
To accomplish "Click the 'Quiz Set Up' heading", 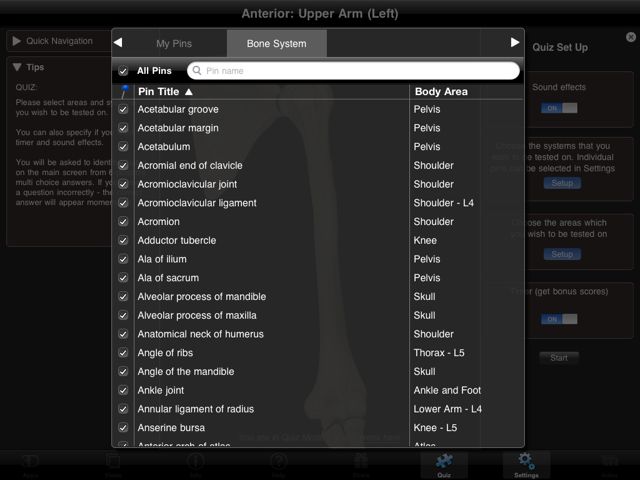I will pyautogui.click(x=560, y=47).
